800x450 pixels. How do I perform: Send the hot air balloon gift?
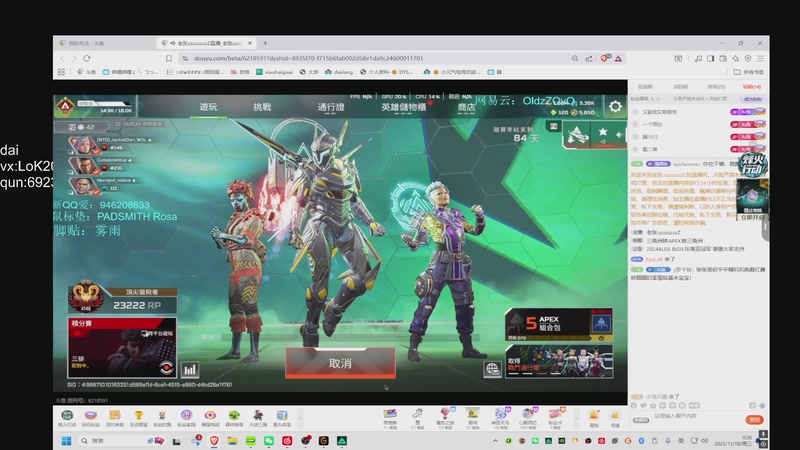click(x=445, y=418)
